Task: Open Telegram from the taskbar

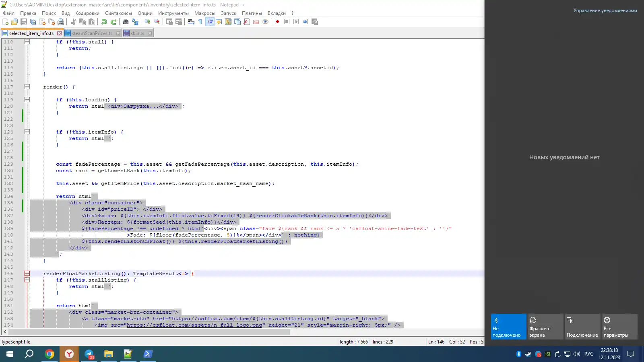Action: tap(89, 354)
